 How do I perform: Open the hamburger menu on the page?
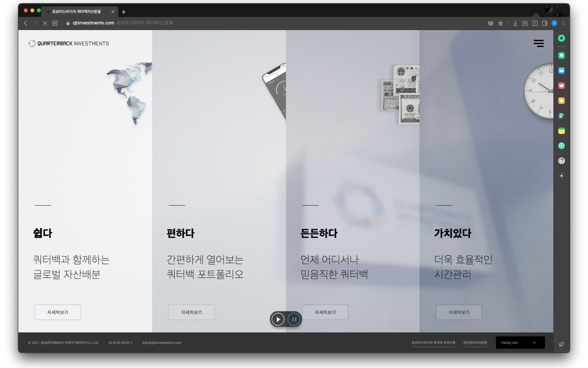pos(538,43)
